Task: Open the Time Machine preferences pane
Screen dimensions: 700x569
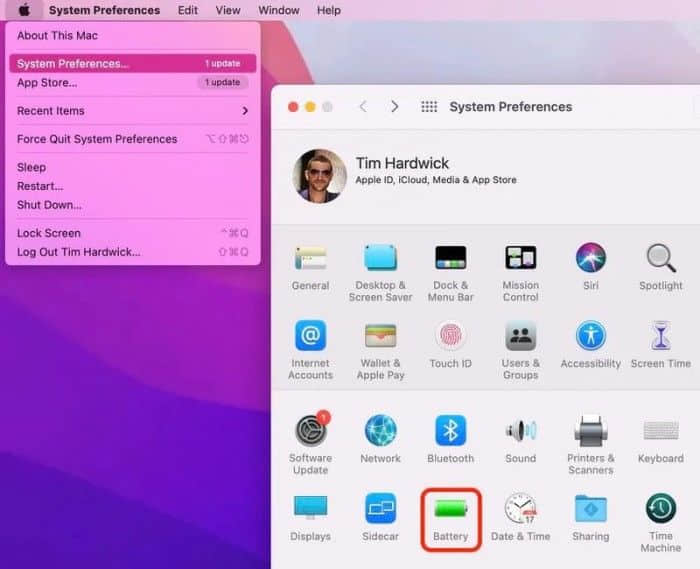Action: (661, 523)
